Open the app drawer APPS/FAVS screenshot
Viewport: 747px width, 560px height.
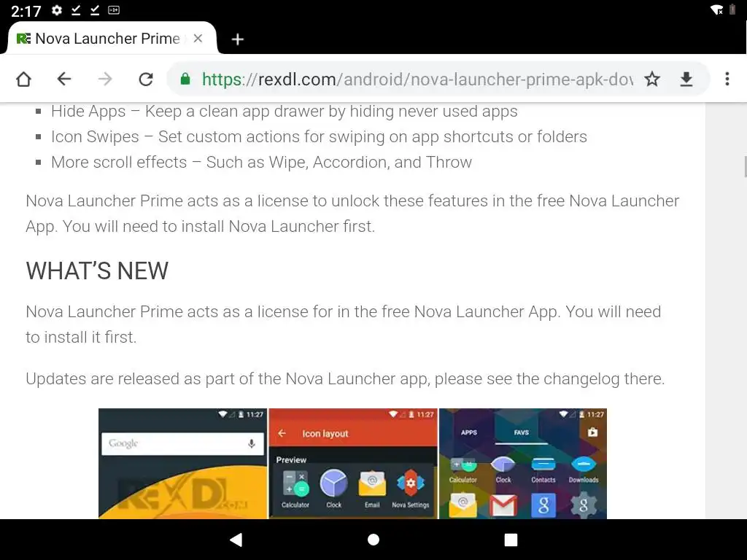pyautogui.click(x=522, y=463)
